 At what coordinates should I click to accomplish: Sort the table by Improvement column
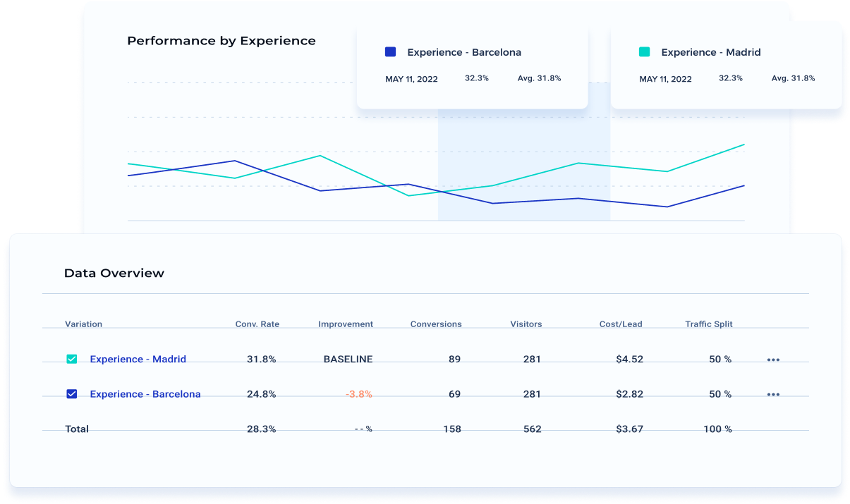tap(346, 324)
